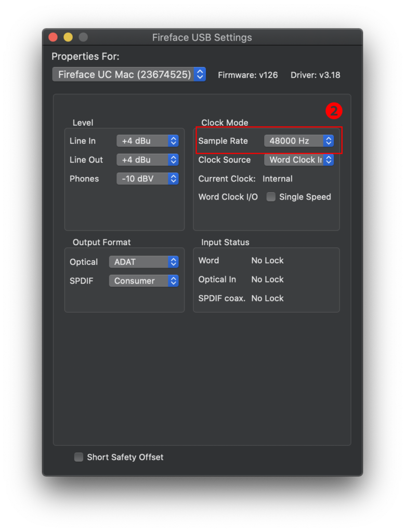Click the Fireface USB Settings title bar
The image size is (405, 532).
pyautogui.click(x=202, y=37)
